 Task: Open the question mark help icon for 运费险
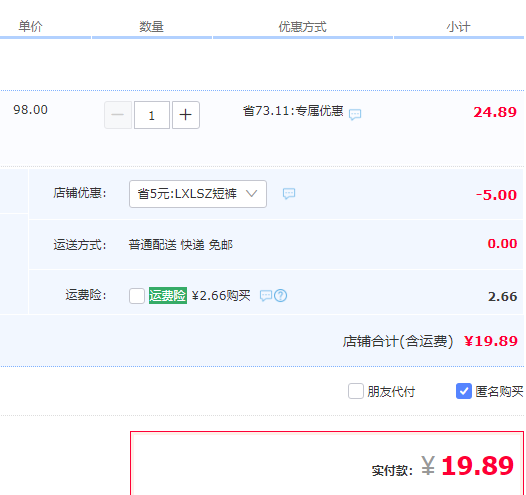point(280,295)
